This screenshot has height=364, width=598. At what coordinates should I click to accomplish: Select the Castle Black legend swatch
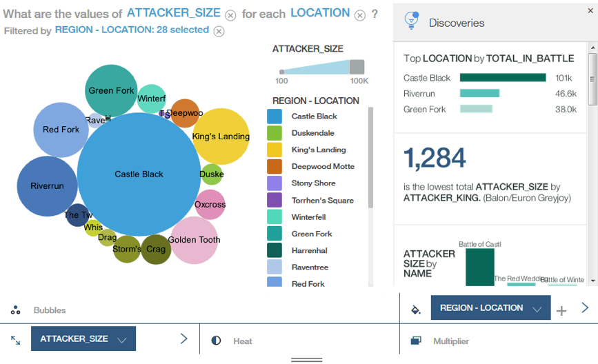(275, 117)
